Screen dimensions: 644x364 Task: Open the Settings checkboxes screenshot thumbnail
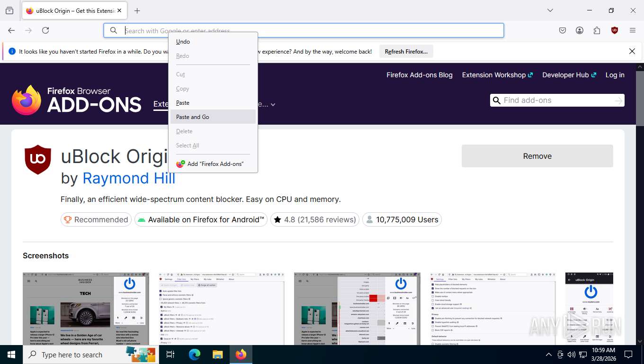coord(493,309)
